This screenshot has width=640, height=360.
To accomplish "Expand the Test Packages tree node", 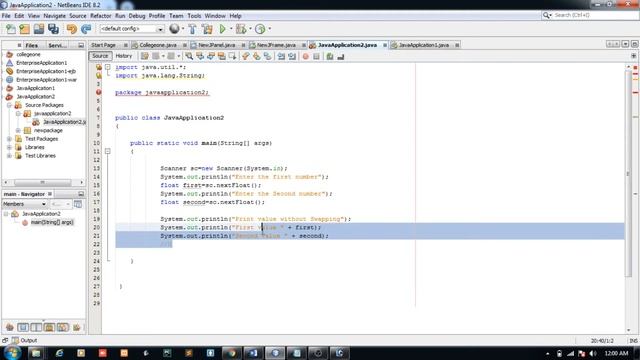I will 9,139.
